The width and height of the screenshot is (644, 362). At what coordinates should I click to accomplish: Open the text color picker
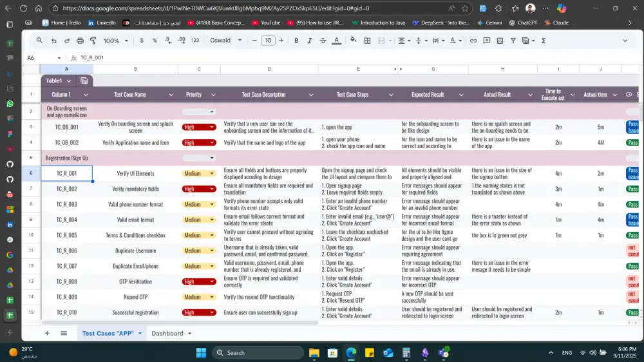click(336, 41)
